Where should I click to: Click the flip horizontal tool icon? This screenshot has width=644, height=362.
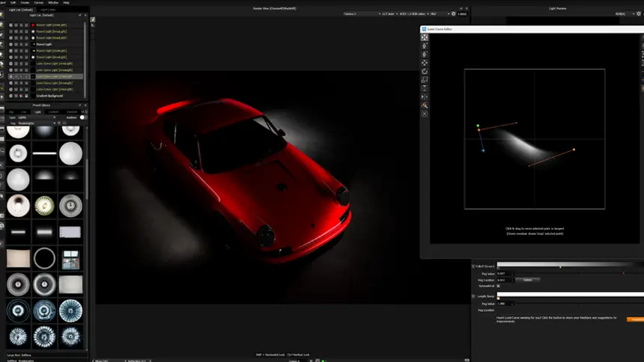click(x=425, y=97)
